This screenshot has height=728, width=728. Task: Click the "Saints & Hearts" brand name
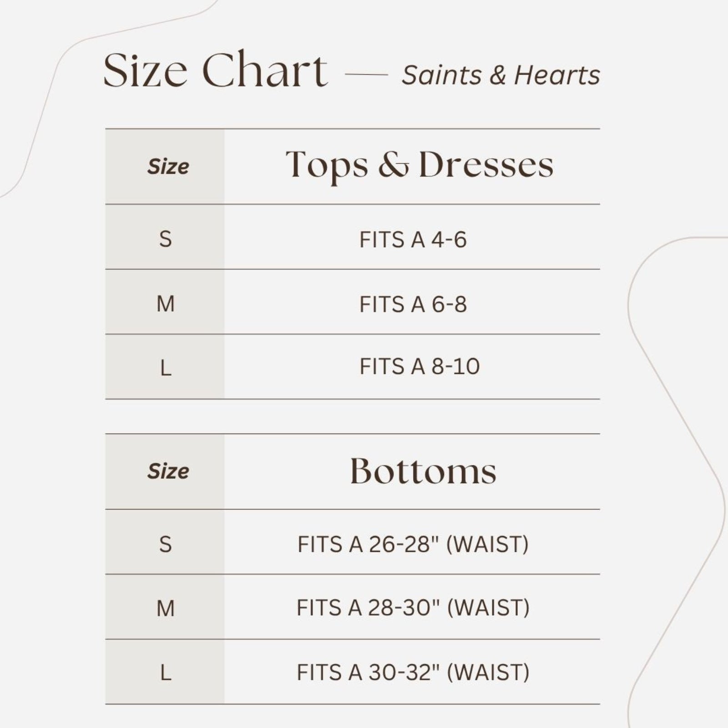click(x=500, y=75)
